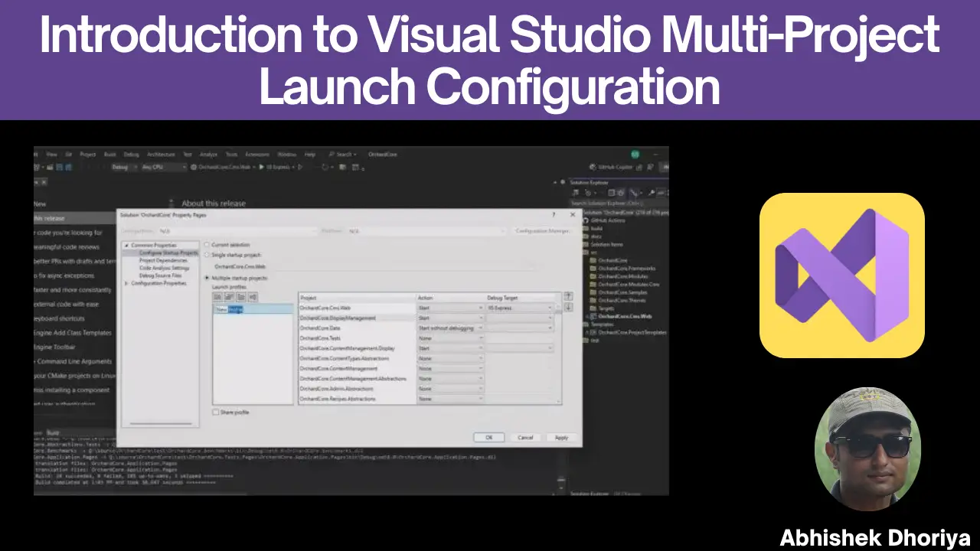Click the green account avatar in the title bar
Viewport: 980px width, 551px height.
point(635,154)
